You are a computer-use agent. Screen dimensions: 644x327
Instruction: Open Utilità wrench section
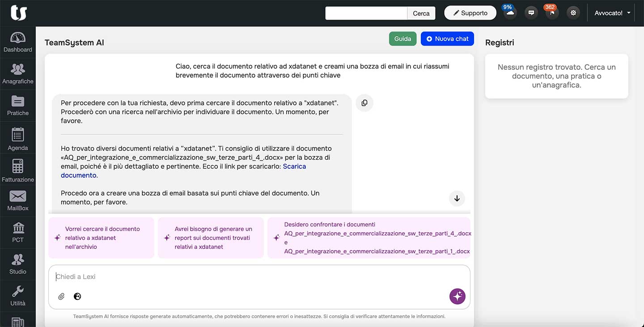point(18,296)
